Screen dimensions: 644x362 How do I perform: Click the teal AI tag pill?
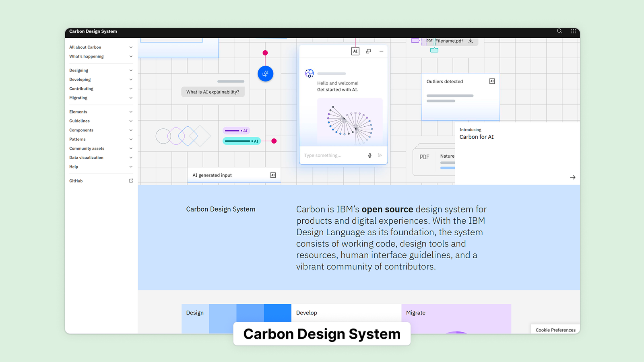coord(242,141)
